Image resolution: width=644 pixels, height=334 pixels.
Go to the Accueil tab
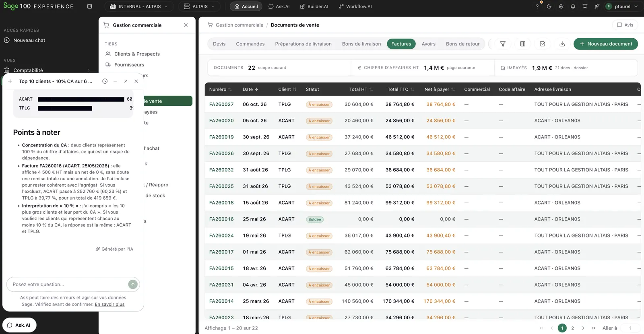pos(246,6)
